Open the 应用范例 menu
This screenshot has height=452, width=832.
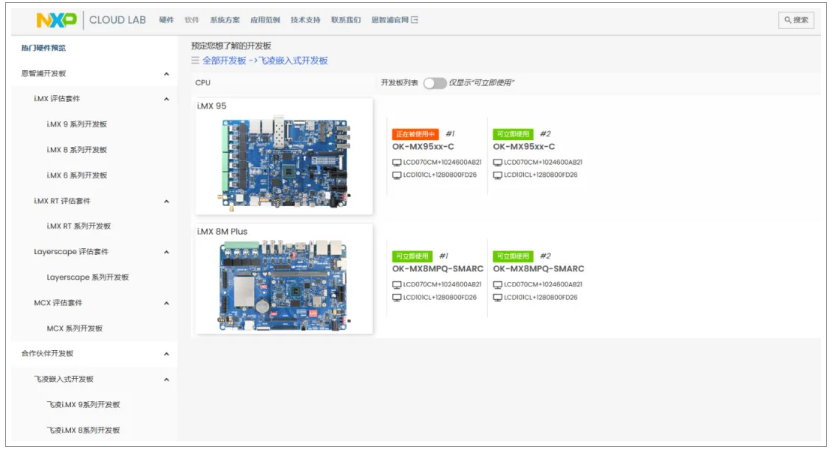coord(265,20)
